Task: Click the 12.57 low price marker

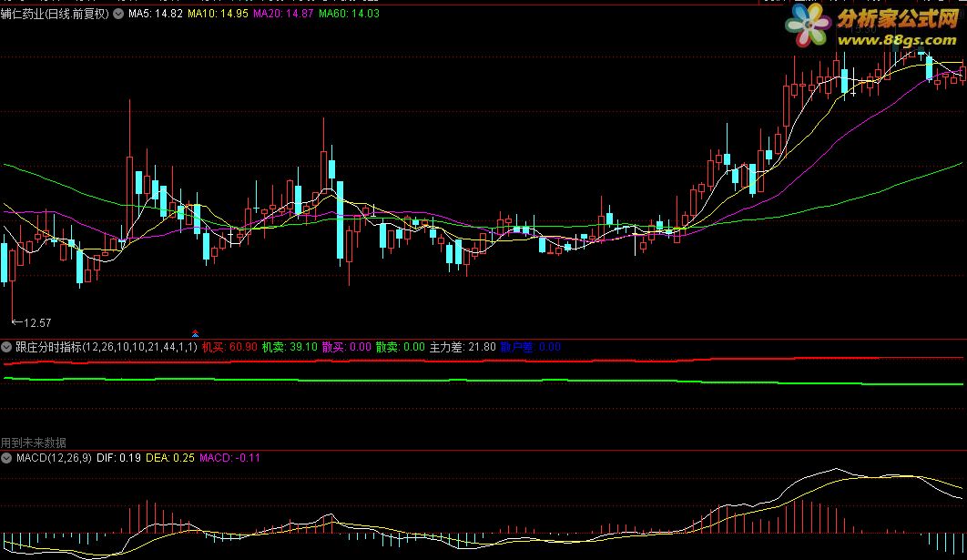Action: pos(32,322)
